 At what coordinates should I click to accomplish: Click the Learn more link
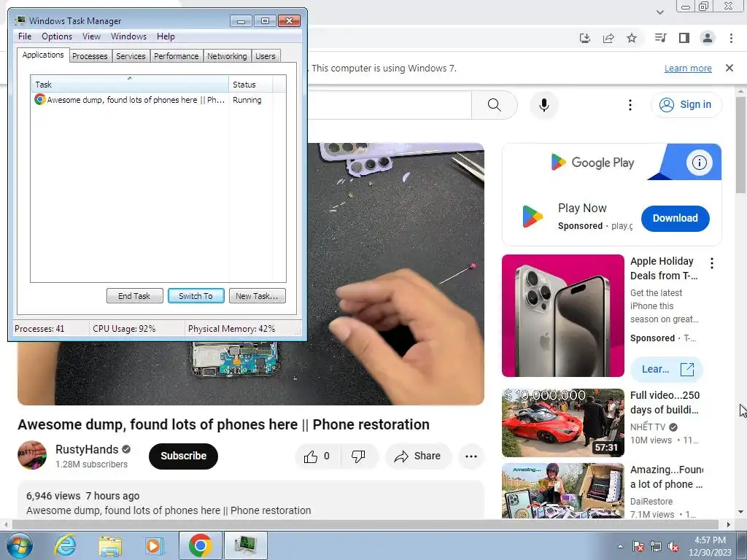click(688, 68)
